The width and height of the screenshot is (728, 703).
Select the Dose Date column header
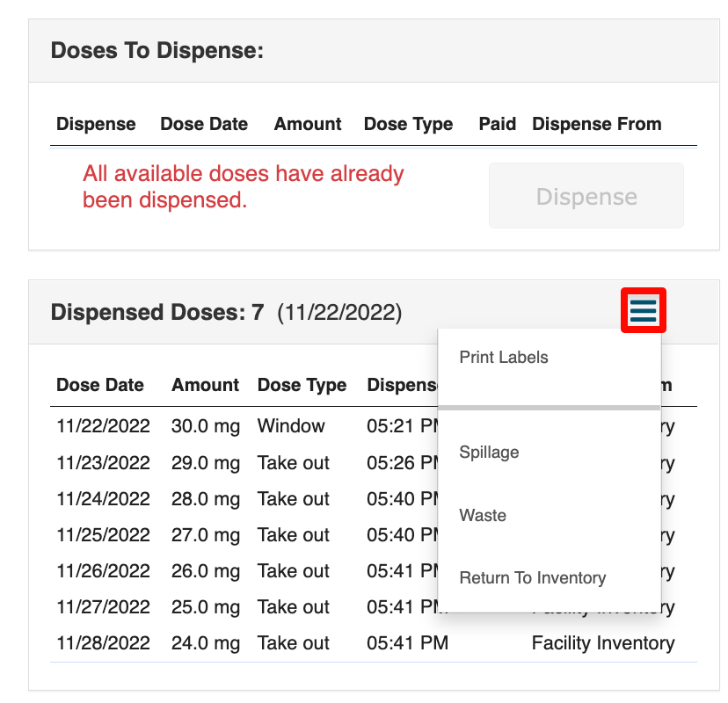click(99, 385)
